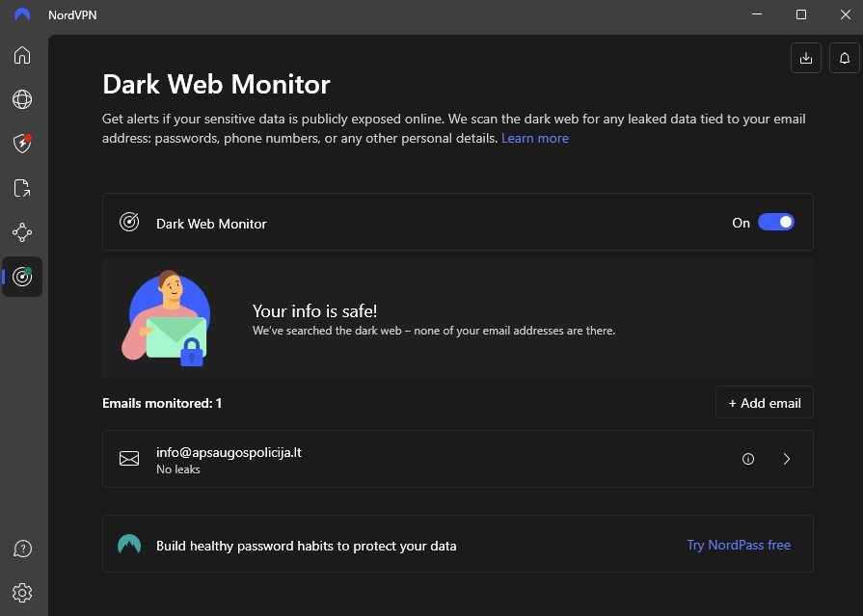Click the No leaks status text
The image size is (863, 616).
pyautogui.click(x=177, y=469)
